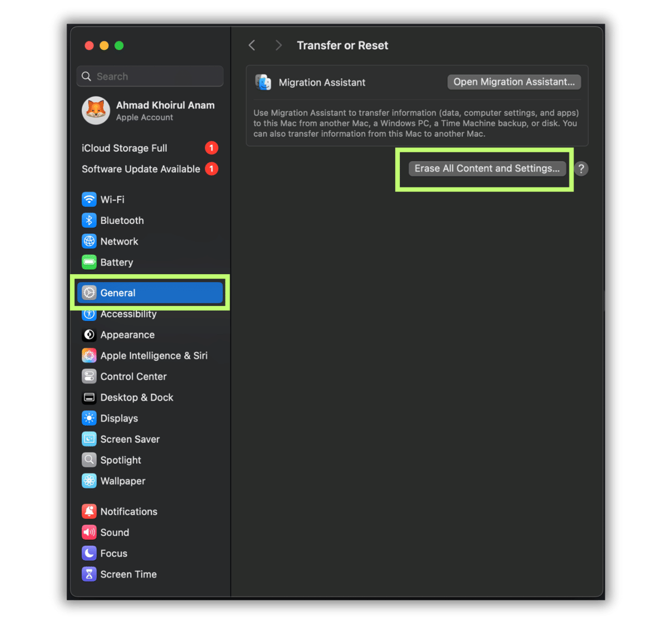This screenshot has width=672, height=624.
Task: Select the Control Center icon
Action: pyautogui.click(x=89, y=376)
